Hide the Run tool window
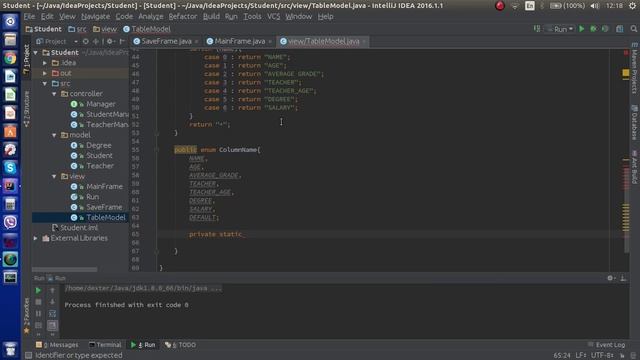This screenshot has width=640, height=360. tap(623, 278)
